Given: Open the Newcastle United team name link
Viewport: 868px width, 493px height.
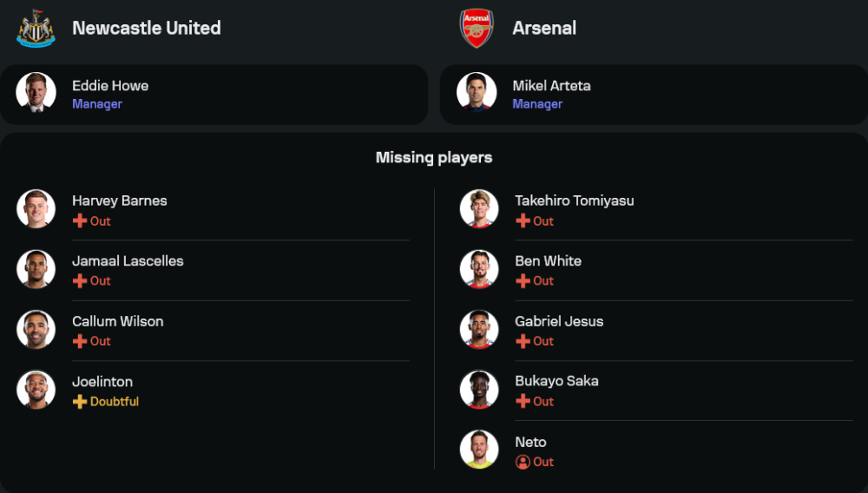Looking at the screenshot, I should click(x=146, y=28).
